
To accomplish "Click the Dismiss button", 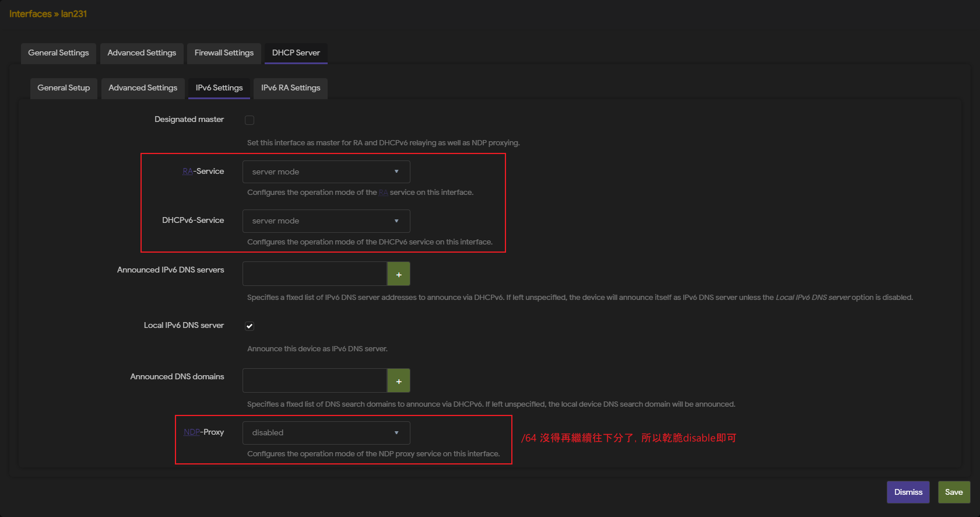I will 908,492.
